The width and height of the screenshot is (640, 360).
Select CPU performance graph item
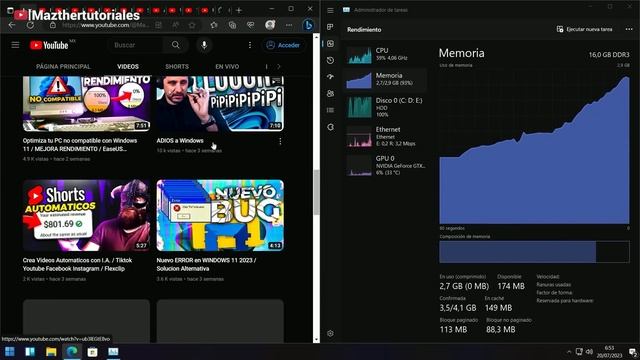[x=386, y=54]
